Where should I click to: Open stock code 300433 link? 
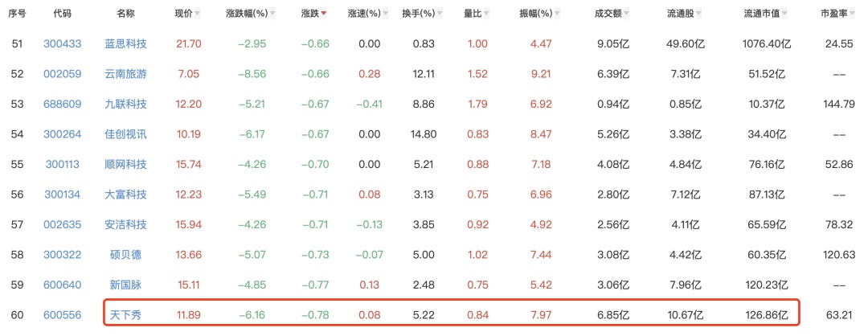(x=62, y=43)
